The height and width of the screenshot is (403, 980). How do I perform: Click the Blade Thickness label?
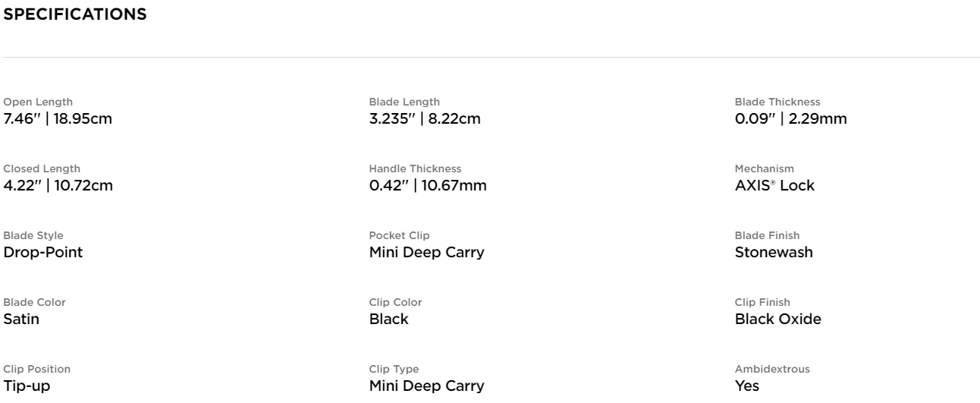(777, 102)
